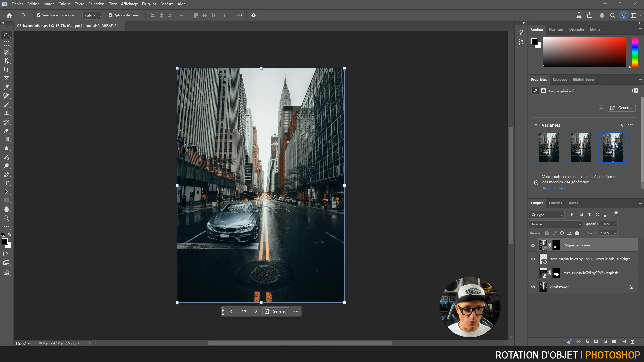The height and width of the screenshot is (362, 644).
Task: Open the Normal blend mode dropdown
Action: pos(555,224)
